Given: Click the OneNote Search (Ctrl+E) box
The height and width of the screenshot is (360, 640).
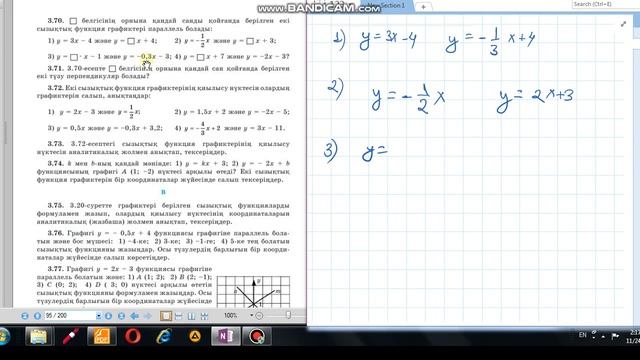Looking at the screenshot, I should tap(606, 4).
